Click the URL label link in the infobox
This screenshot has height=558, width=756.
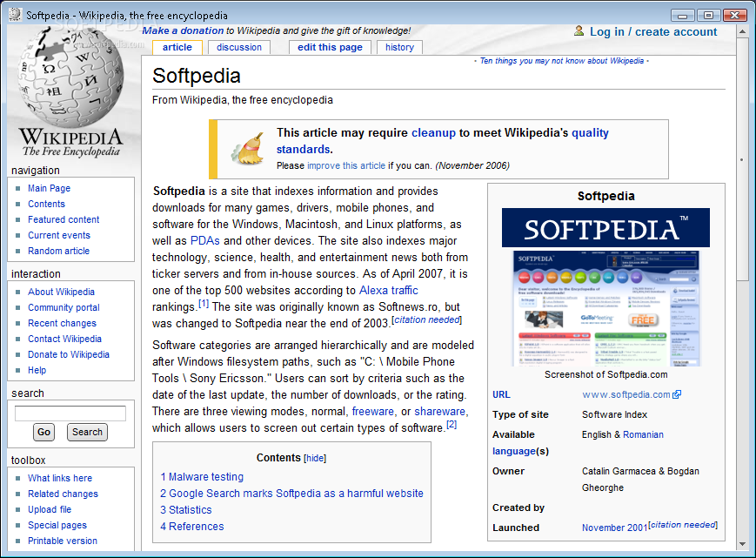tap(501, 394)
